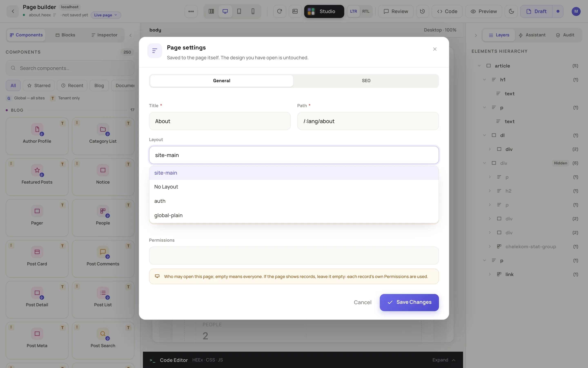
Task: Filter components by Blog
Action: coord(99,85)
